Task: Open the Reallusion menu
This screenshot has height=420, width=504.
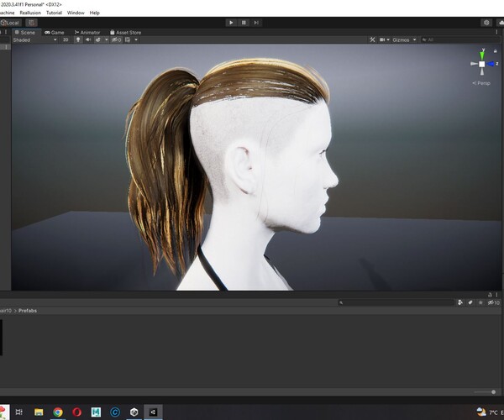Action: (x=30, y=13)
